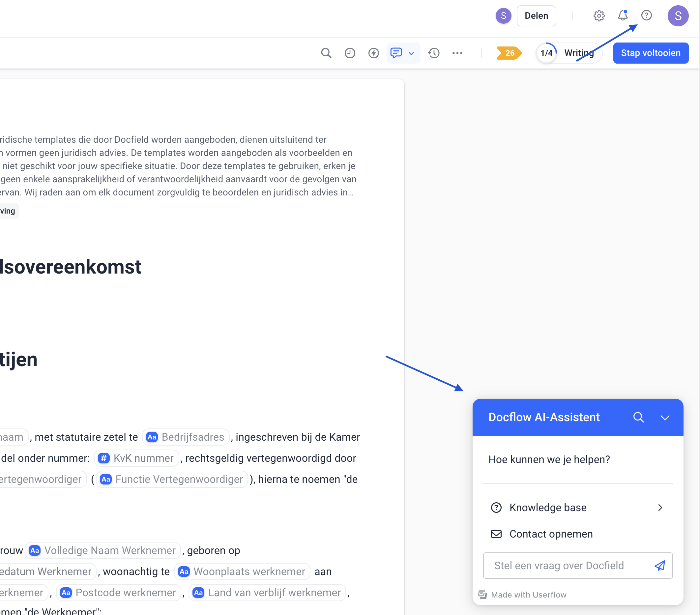
Task: Click the Stel een vraag input field
Action: click(569, 565)
